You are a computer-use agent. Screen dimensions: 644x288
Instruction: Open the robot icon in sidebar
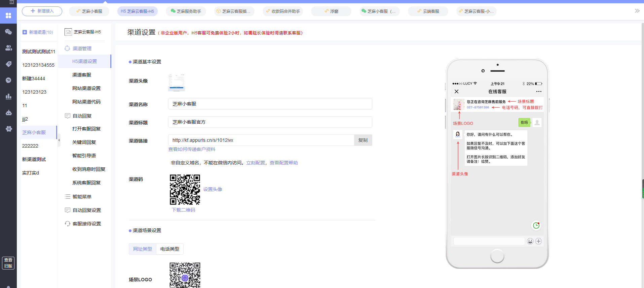[8, 113]
